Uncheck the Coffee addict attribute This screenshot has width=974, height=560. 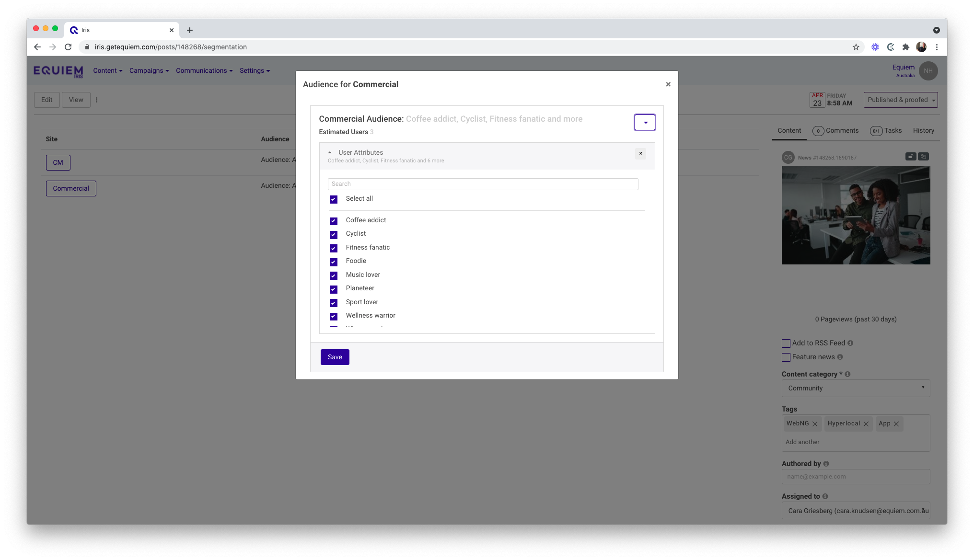(x=334, y=221)
